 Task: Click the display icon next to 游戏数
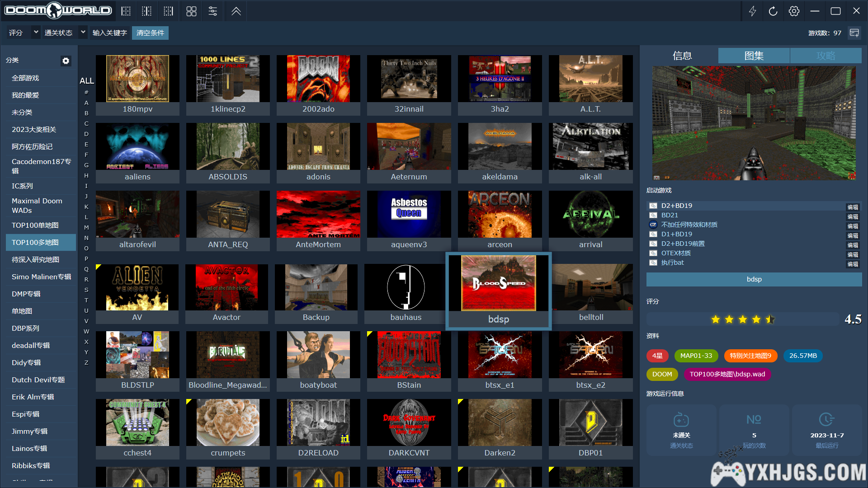[x=854, y=33]
